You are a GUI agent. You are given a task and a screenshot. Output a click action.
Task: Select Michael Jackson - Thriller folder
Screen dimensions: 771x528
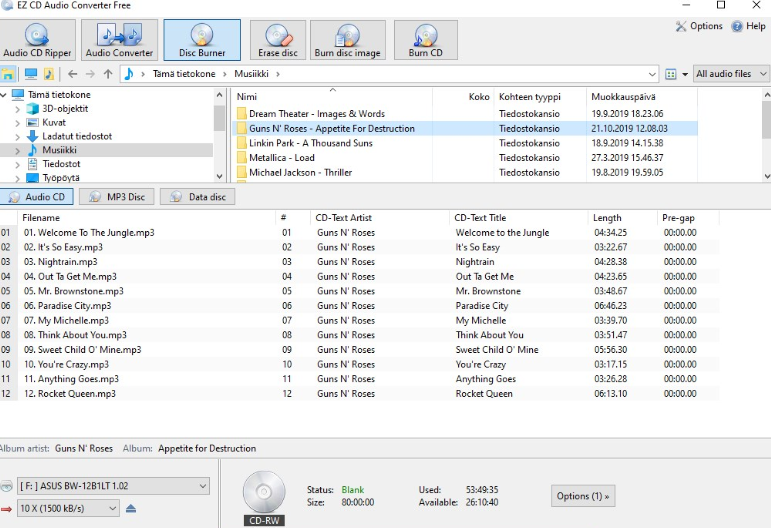[300, 173]
